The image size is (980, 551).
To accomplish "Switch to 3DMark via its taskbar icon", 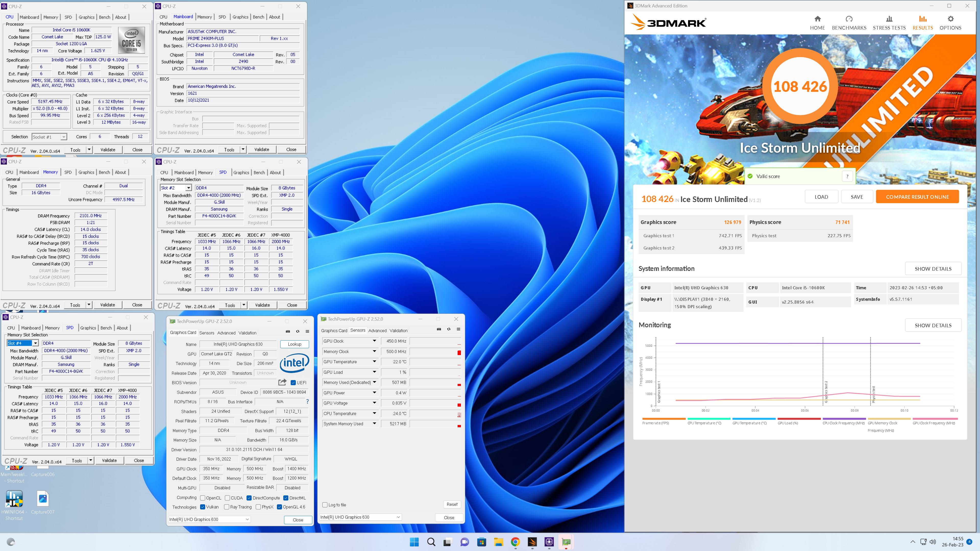I will [x=532, y=542].
